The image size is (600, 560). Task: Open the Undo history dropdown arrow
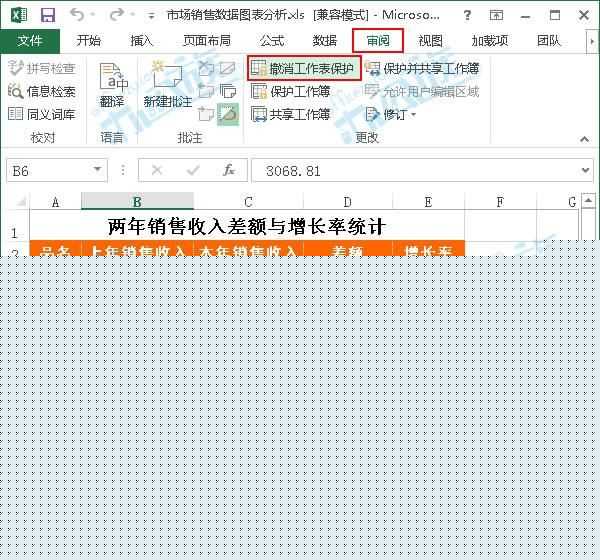click(x=93, y=15)
